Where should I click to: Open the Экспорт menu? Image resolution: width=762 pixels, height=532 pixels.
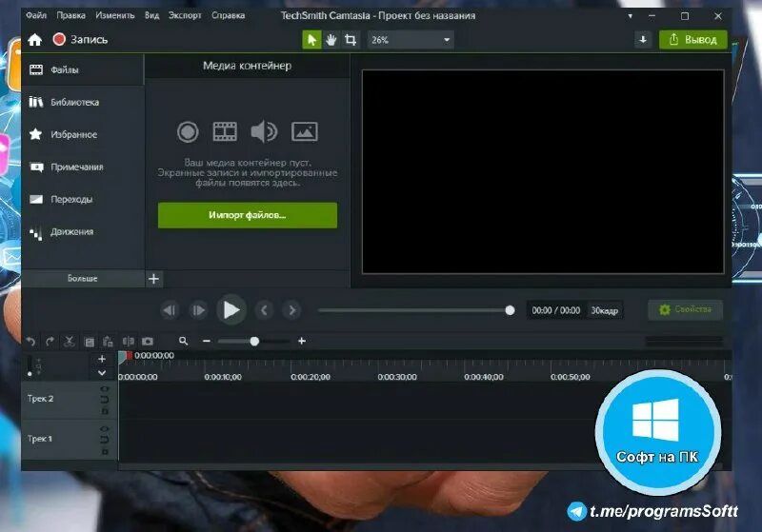[185, 15]
